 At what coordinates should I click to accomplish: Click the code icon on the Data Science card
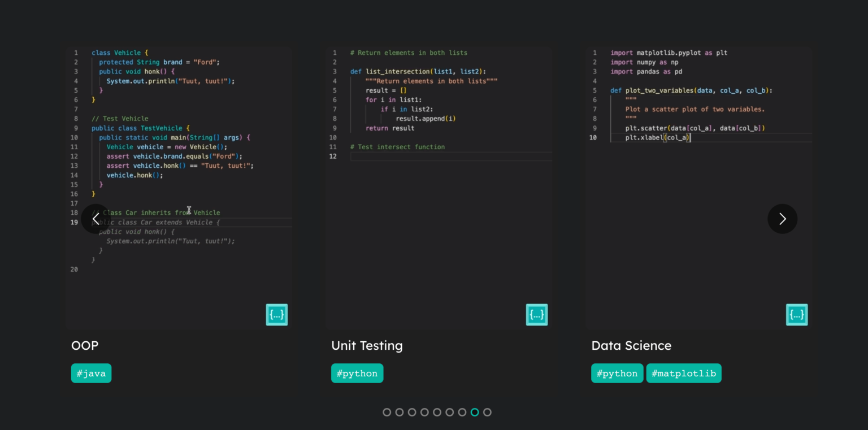tap(797, 315)
